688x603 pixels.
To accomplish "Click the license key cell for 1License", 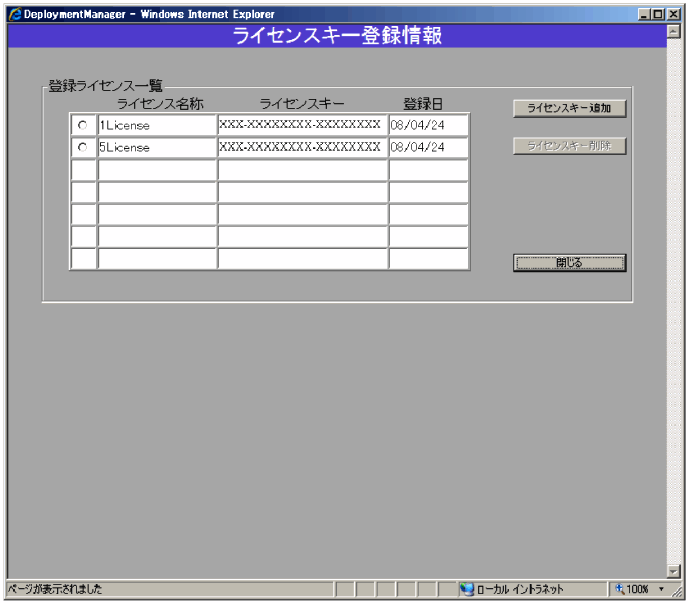I will (302, 125).
